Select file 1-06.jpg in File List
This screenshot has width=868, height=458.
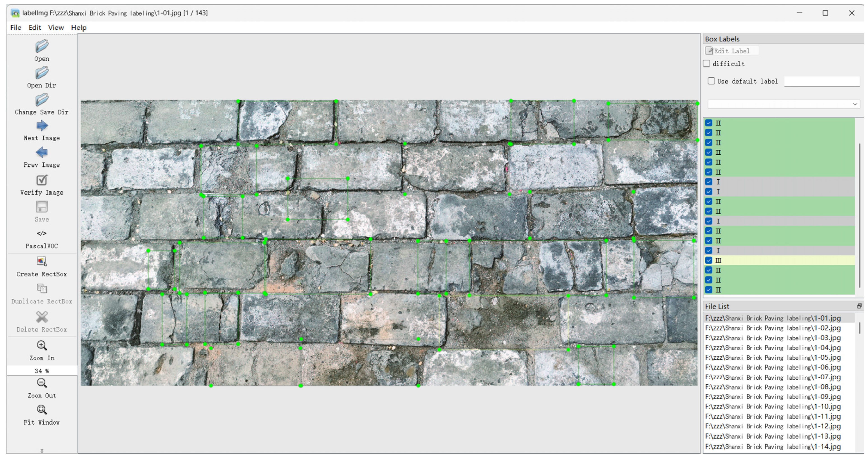tap(779, 367)
